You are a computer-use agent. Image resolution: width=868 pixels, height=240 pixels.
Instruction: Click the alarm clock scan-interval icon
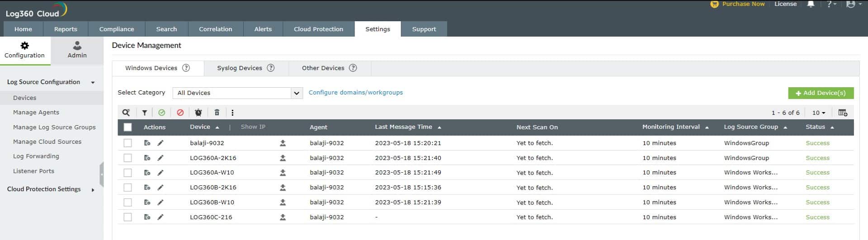tap(198, 113)
